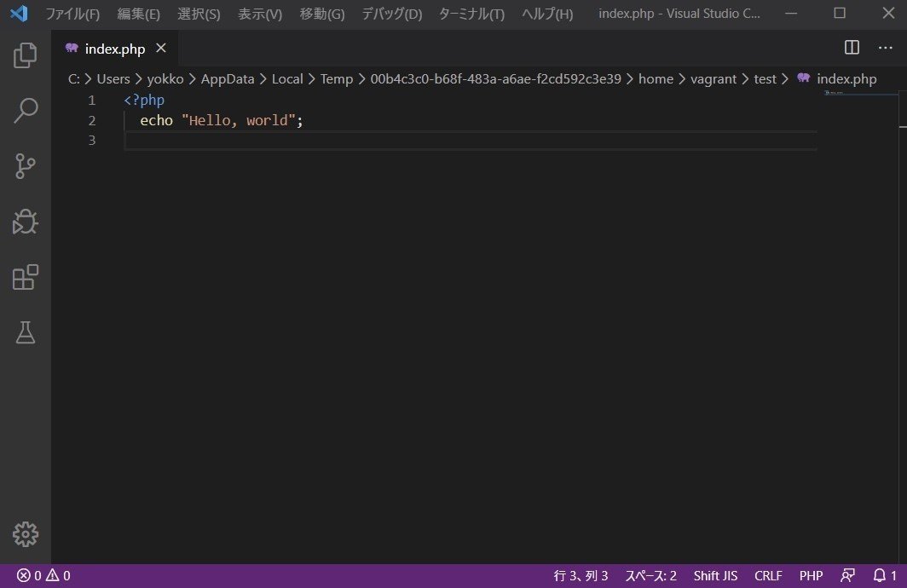Click line number 1 in gutter

91,100
